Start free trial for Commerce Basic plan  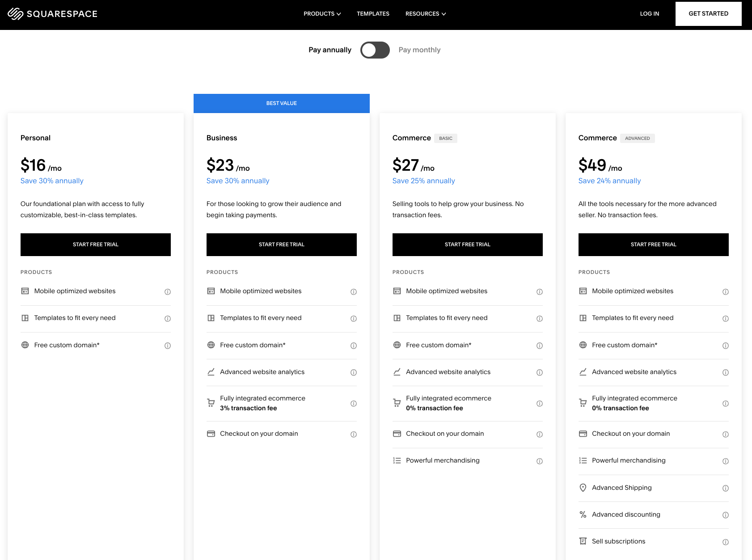[468, 244]
